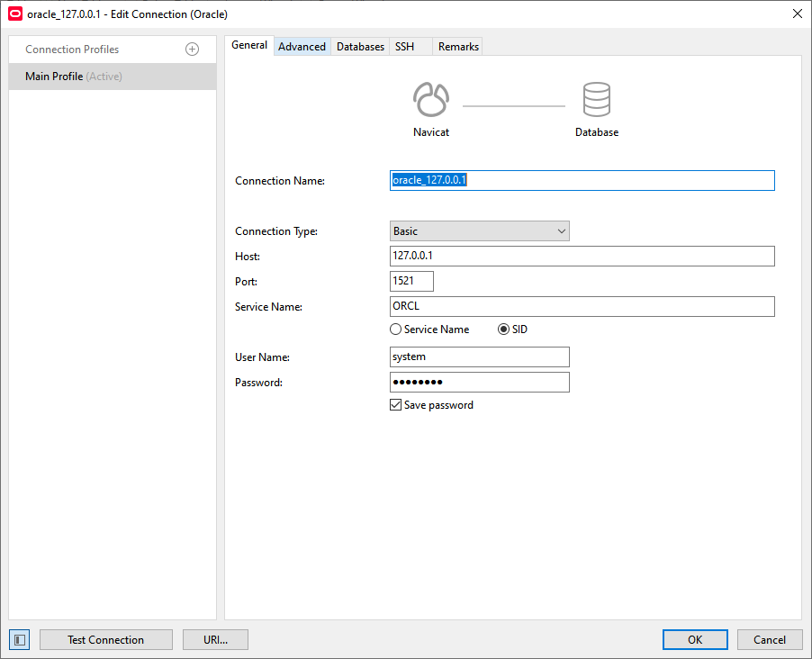Click the Host label
Viewport: 812px width, 659px height.
(x=247, y=257)
